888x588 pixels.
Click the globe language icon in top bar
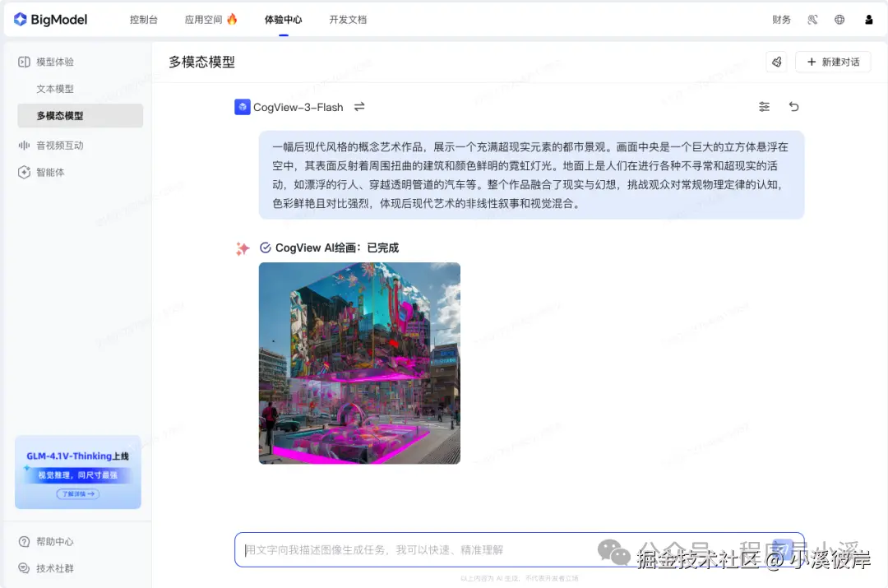tap(839, 19)
